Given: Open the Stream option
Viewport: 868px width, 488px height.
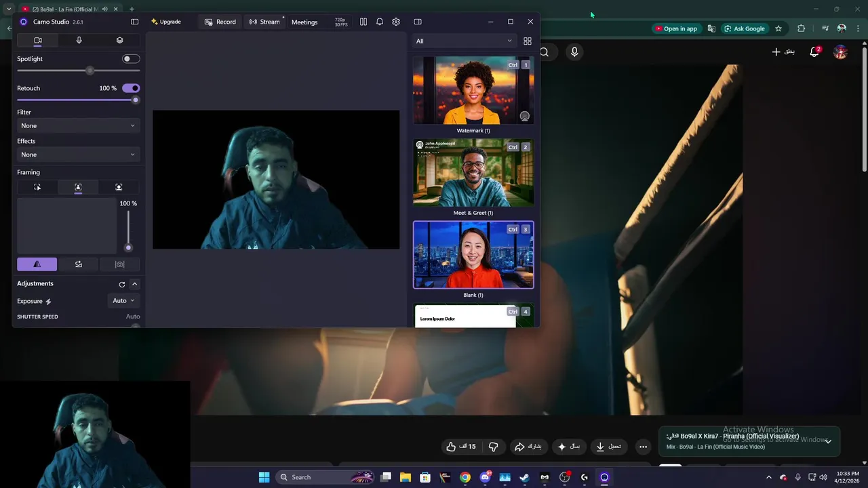Looking at the screenshot, I should click(x=264, y=22).
